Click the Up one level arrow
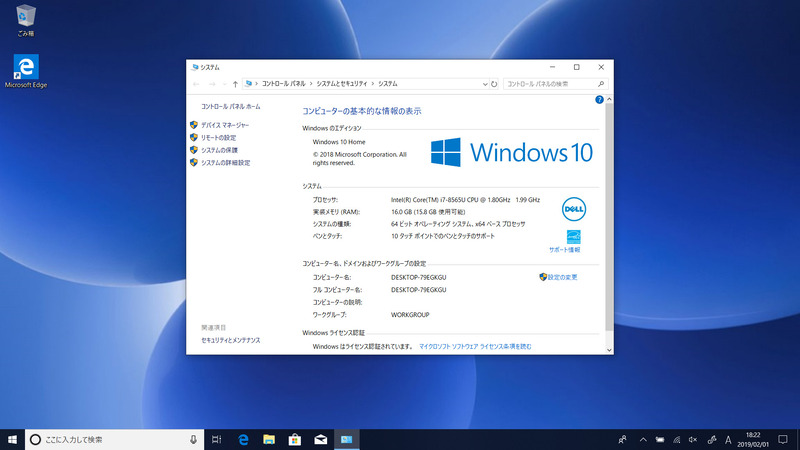Viewport: 800px width, 450px height. click(x=235, y=84)
